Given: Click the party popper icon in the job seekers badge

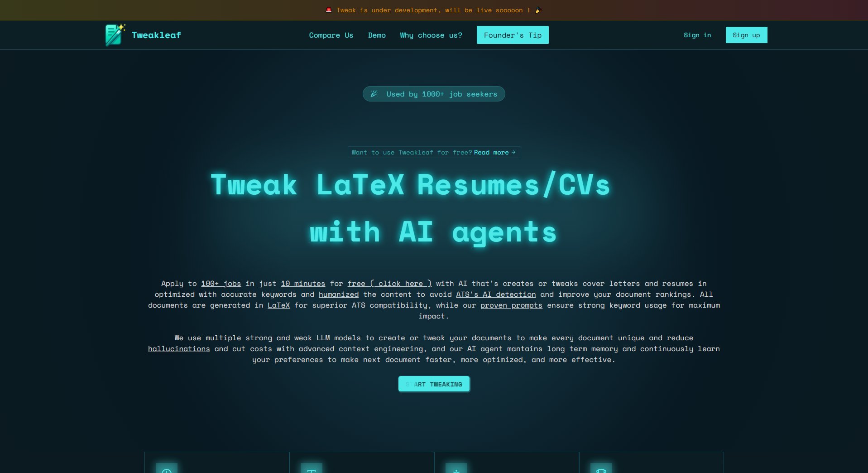Looking at the screenshot, I should (x=374, y=94).
